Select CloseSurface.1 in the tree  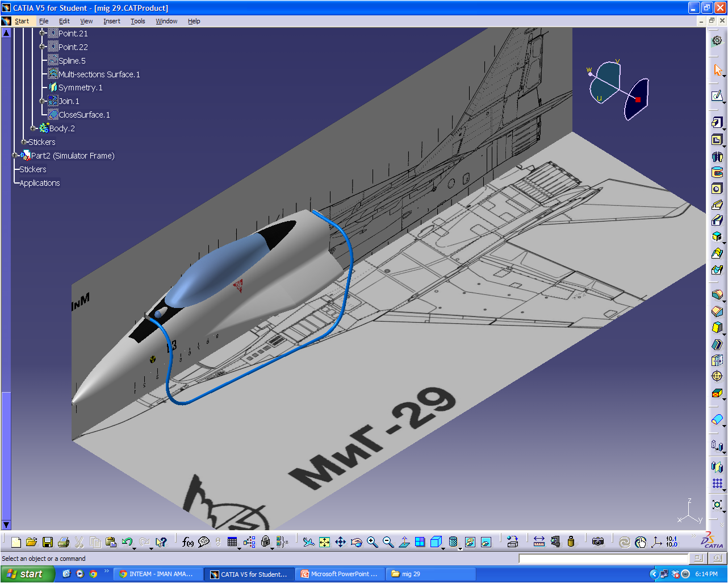(84, 115)
